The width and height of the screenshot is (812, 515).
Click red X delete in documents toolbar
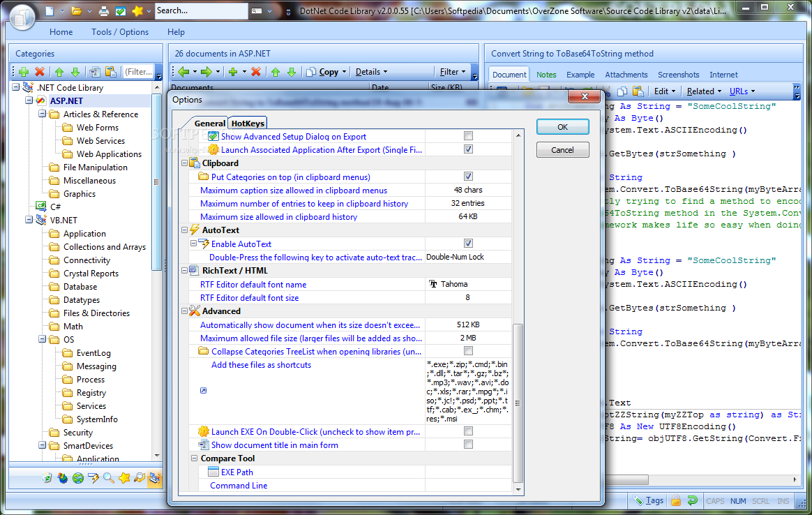tap(256, 71)
